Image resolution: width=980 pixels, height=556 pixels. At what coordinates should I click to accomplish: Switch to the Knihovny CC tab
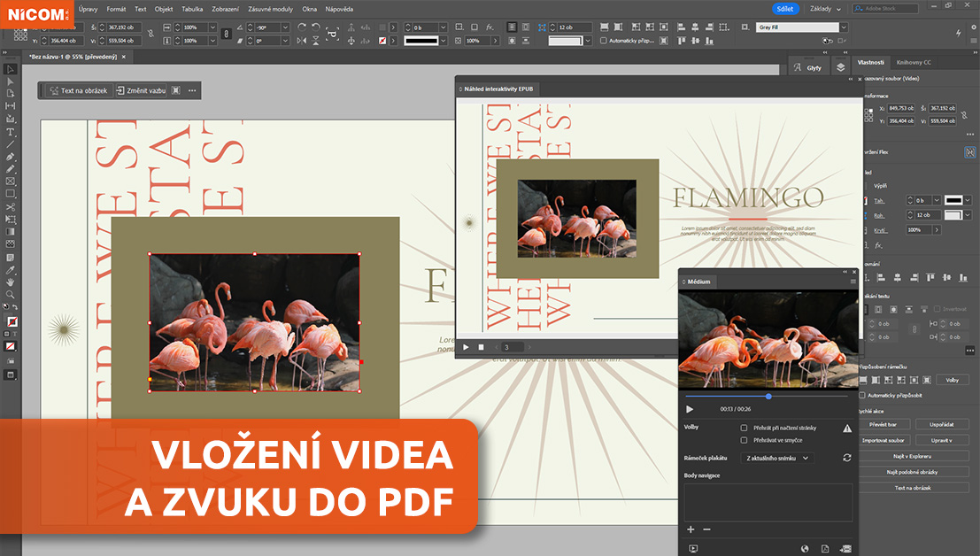[914, 63]
